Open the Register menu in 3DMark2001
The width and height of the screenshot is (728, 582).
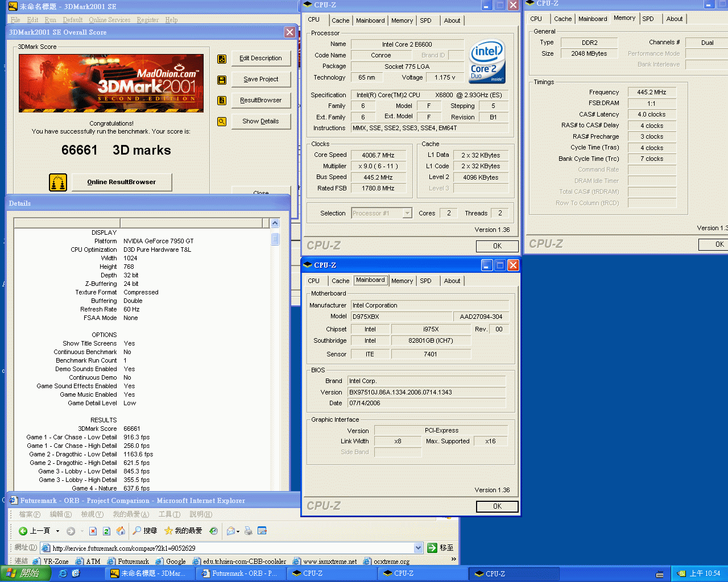(x=147, y=20)
